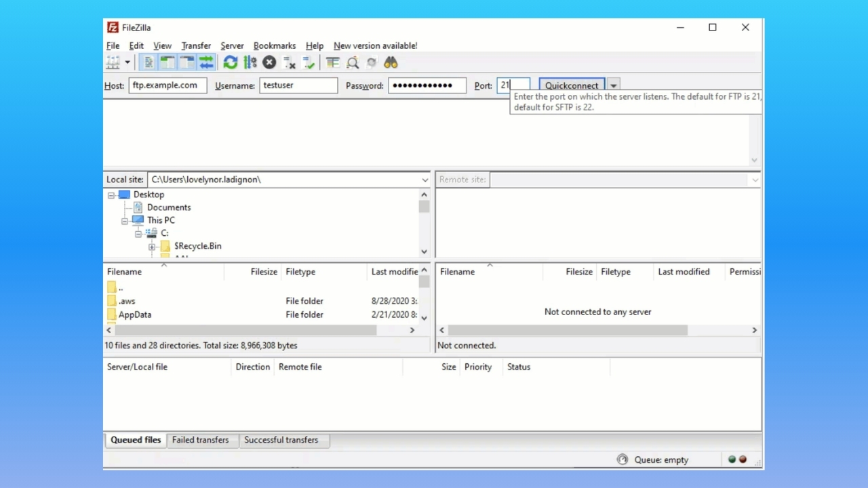The width and height of the screenshot is (868, 488).
Task: Click the Port input field
Action: (x=513, y=85)
